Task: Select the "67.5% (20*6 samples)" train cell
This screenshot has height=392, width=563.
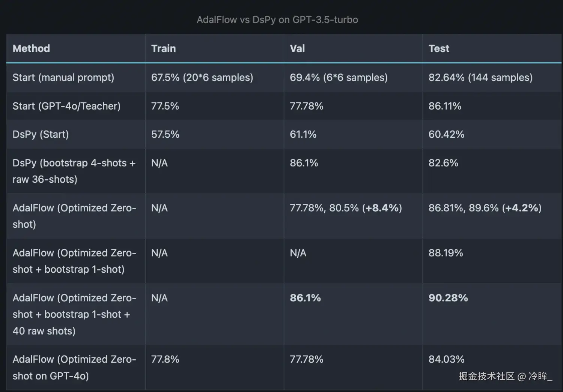Action: point(202,78)
